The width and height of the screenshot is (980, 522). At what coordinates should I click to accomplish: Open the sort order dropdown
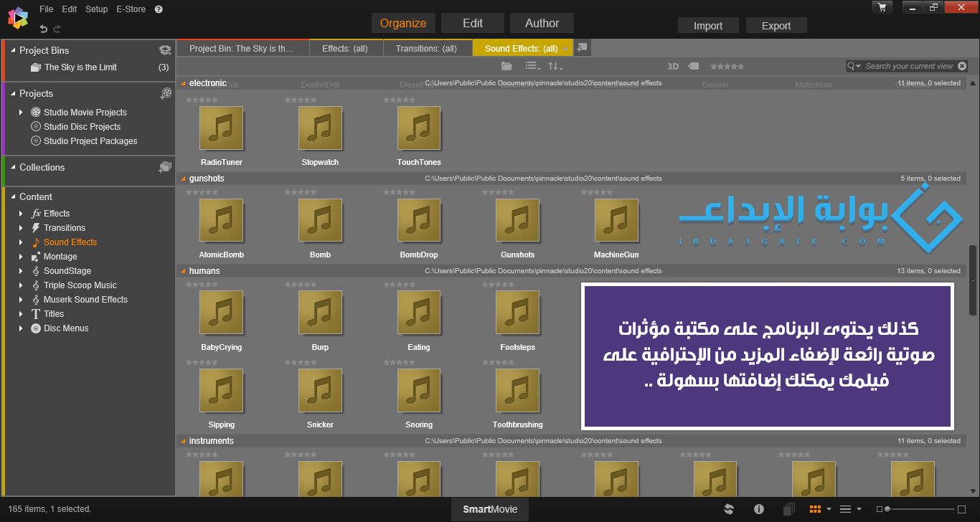pos(555,66)
